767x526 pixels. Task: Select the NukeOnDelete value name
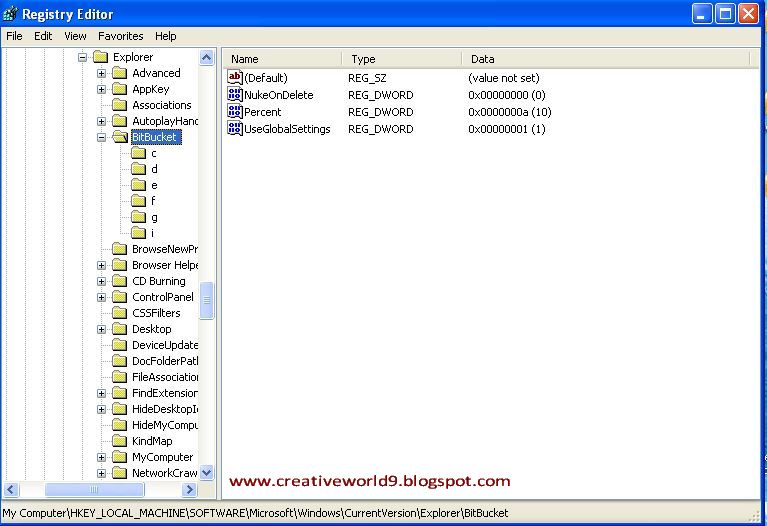pos(279,95)
